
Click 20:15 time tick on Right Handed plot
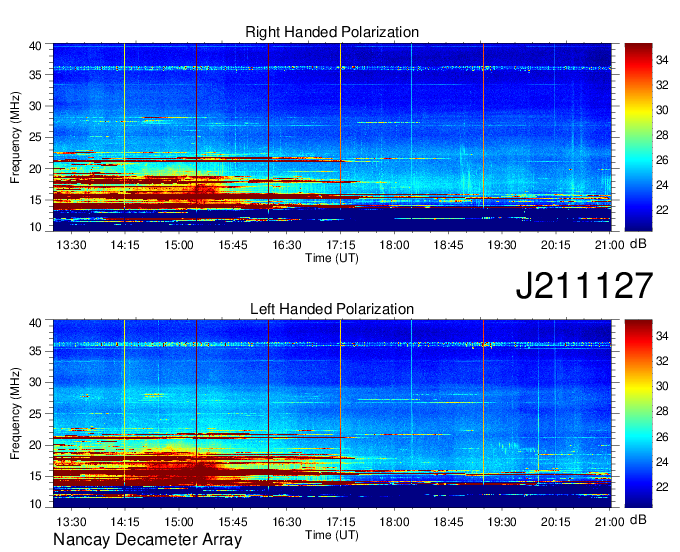click(x=556, y=245)
